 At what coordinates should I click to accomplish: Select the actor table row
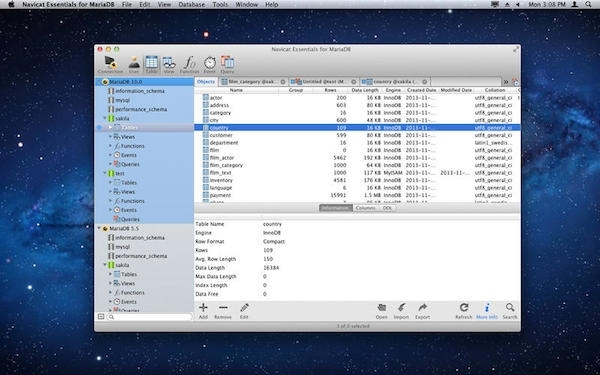357,98
